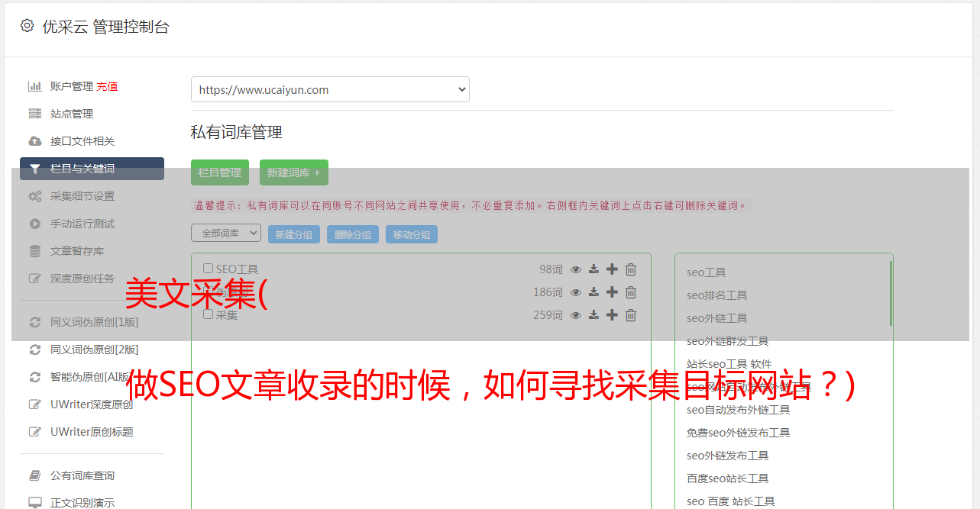Screen dimensions: 980x509
Task: Tick the 采集 library checkbox
Action: pyautogui.click(x=208, y=314)
